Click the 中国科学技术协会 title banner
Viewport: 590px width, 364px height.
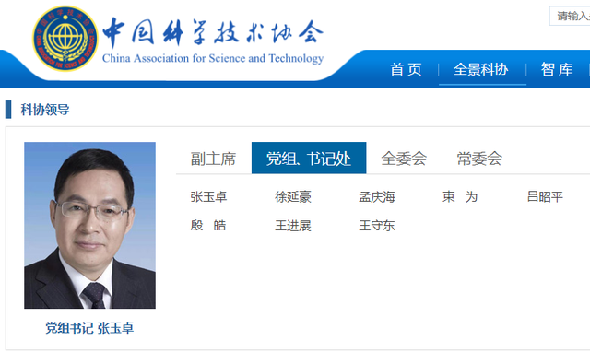(x=213, y=33)
